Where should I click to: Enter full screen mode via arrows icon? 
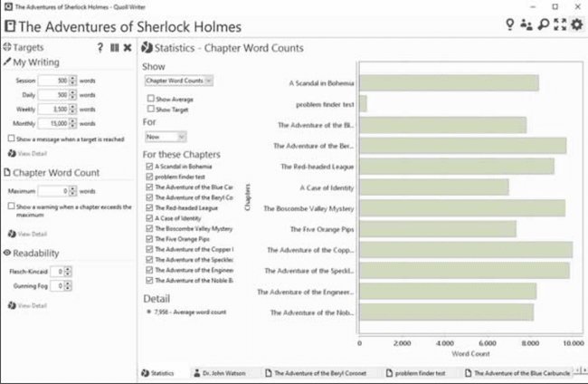pos(559,25)
